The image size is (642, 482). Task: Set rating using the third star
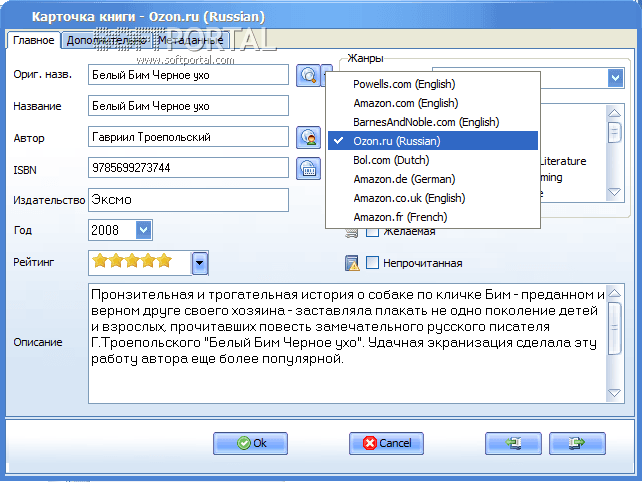coord(132,260)
